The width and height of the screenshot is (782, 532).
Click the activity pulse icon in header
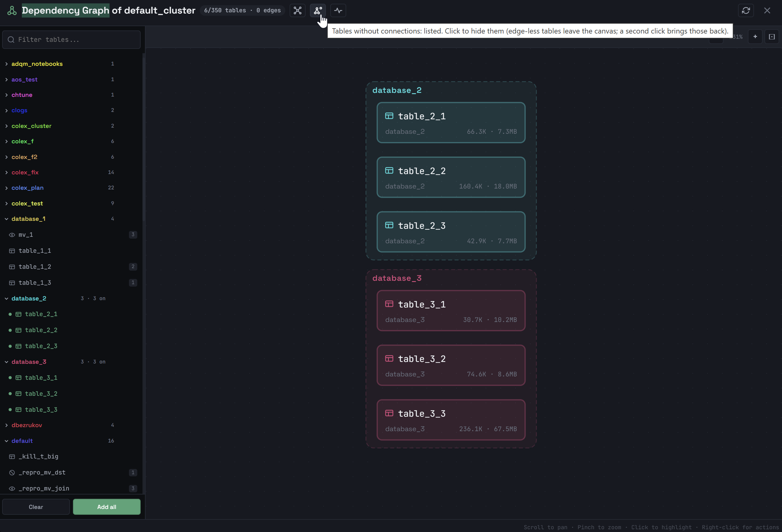tap(338, 10)
